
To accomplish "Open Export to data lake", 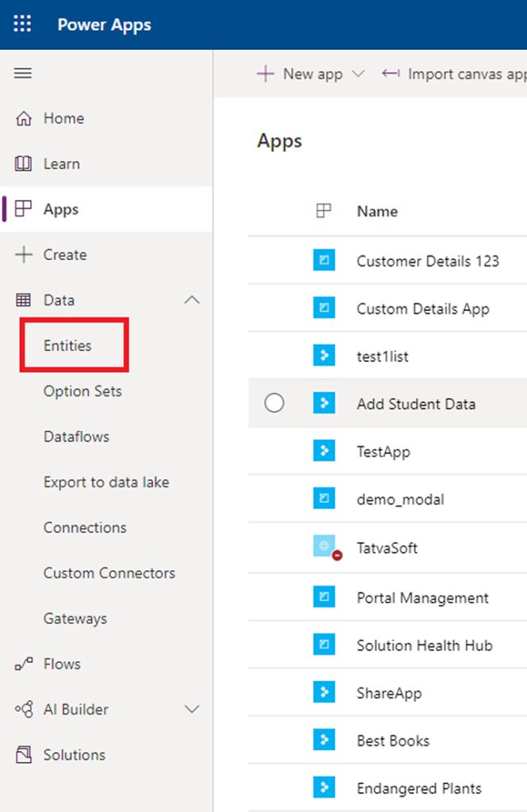I will click(x=106, y=482).
